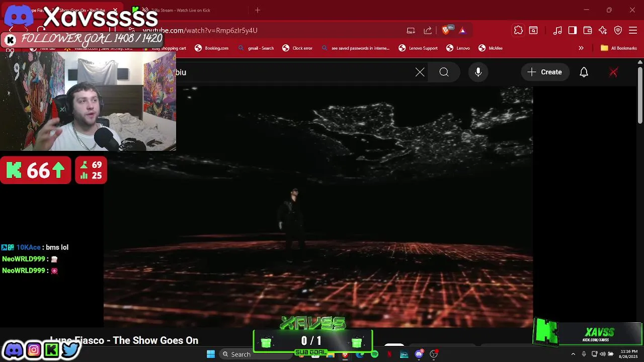Viewport: 644px width, 362px height.
Task: Open the All Bookmarks folder
Action: [618, 48]
